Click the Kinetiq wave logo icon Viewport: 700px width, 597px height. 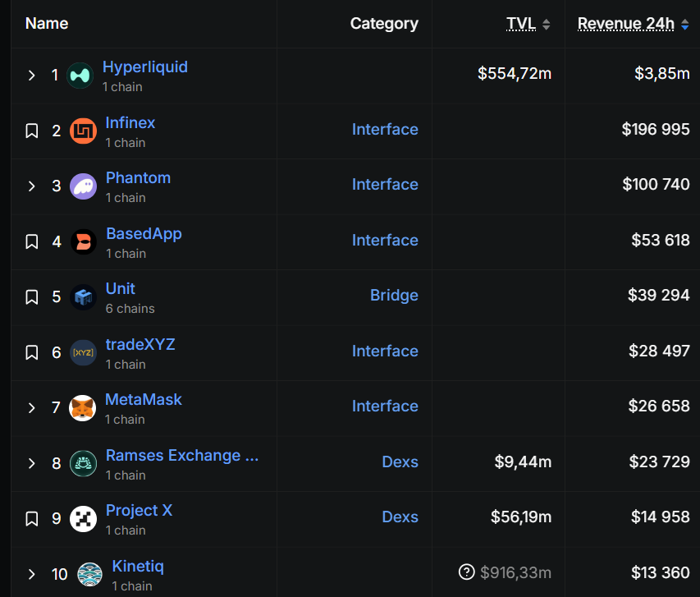[x=89, y=574]
